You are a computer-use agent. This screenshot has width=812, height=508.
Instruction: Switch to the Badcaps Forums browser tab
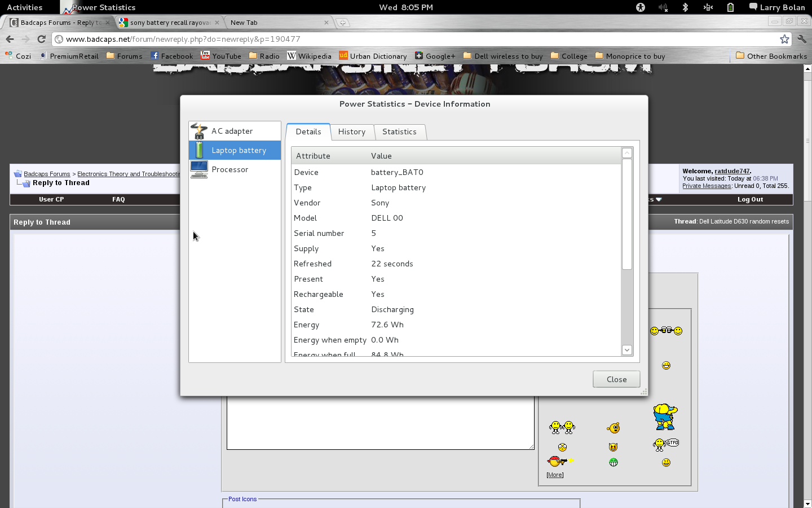tap(59, 23)
